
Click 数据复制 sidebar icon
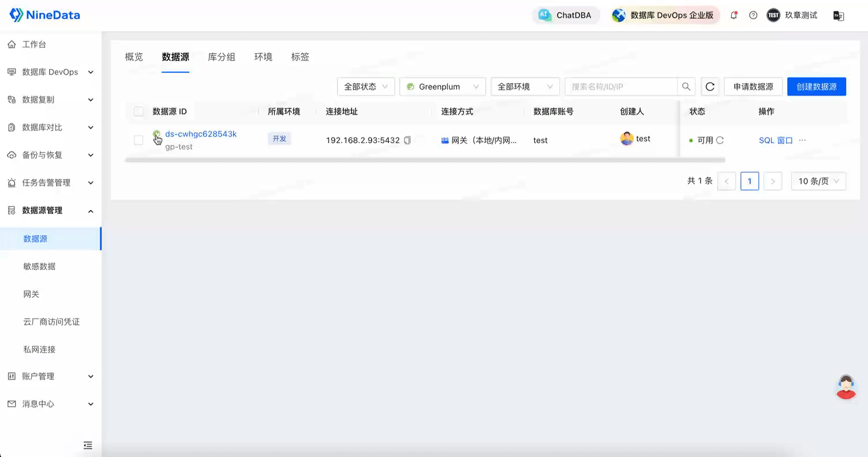(12, 100)
